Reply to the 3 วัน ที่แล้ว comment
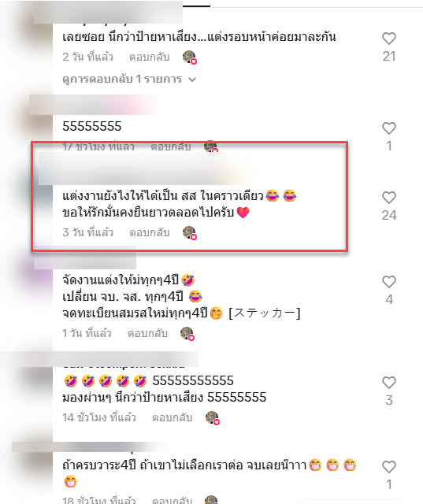This screenshot has height=504, width=423. click(149, 232)
